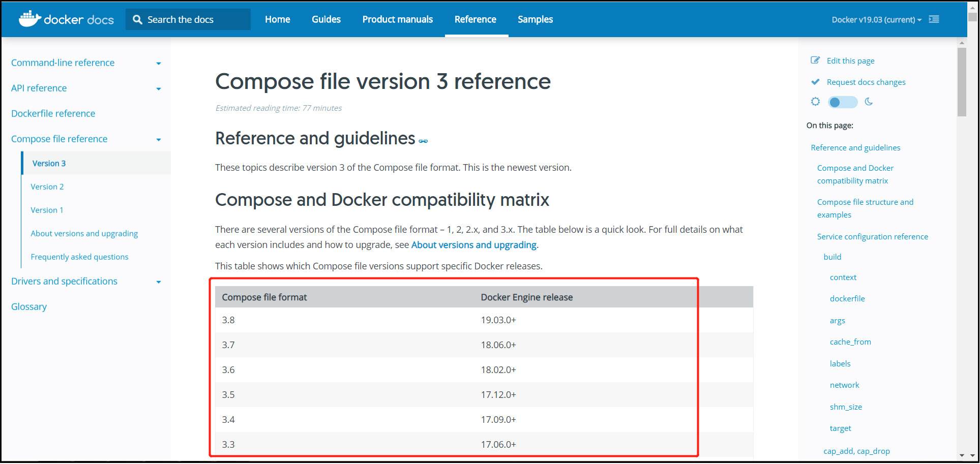Expand the Drivers and specifications section
The width and height of the screenshot is (980, 464).
point(159,281)
